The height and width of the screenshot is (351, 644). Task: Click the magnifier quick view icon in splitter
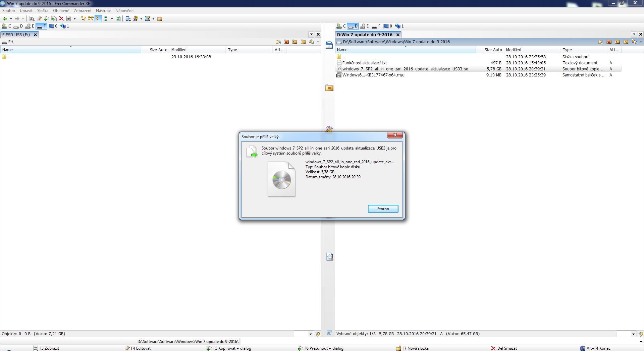(x=330, y=257)
